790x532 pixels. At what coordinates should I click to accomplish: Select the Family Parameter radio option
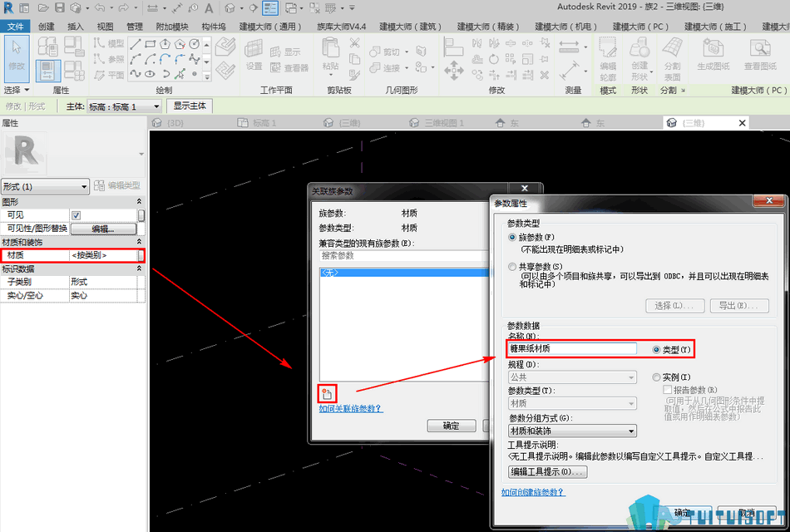512,237
